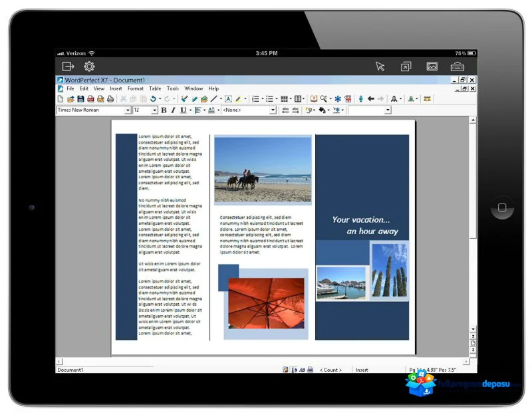Open the Insert menu
Screen dimensions: 532x413
click(x=116, y=88)
